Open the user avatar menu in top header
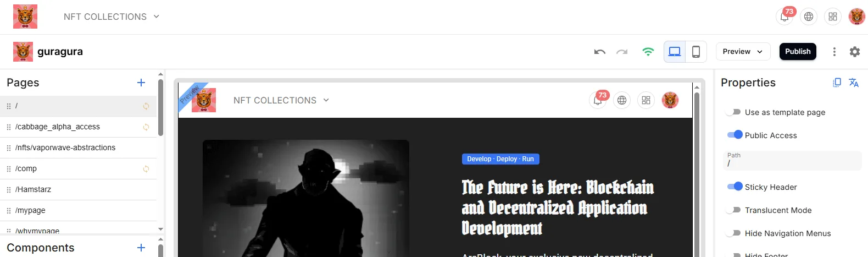Image resolution: width=868 pixels, height=257 pixels. (x=857, y=17)
